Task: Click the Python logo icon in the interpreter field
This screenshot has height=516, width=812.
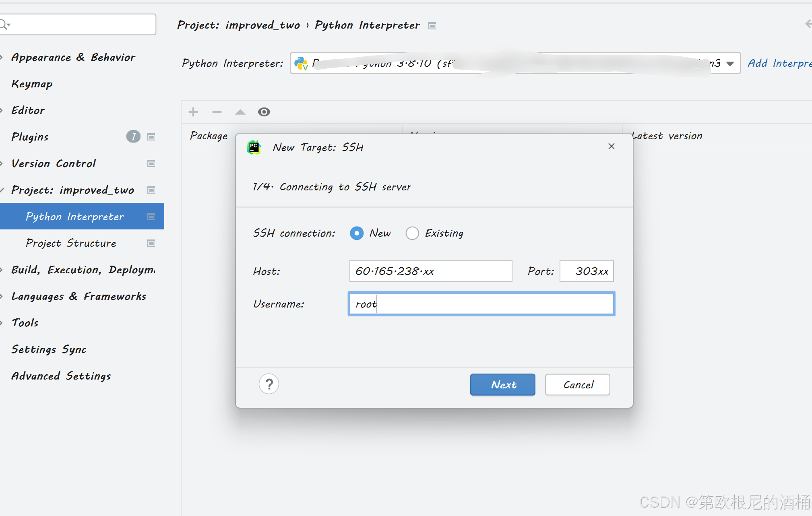Action: click(x=301, y=63)
